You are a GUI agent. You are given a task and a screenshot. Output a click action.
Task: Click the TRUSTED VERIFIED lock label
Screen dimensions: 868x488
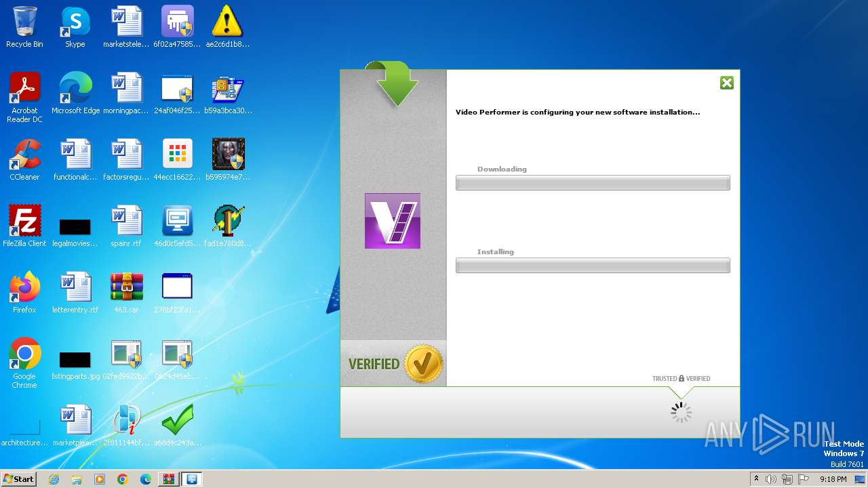(x=681, y=379)
